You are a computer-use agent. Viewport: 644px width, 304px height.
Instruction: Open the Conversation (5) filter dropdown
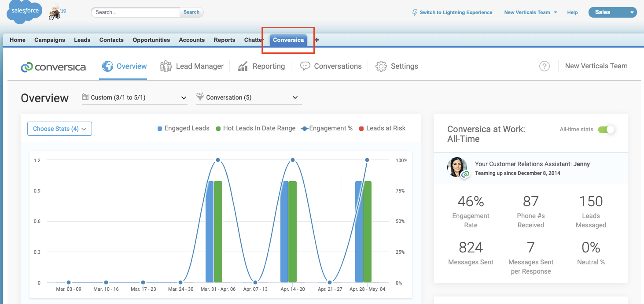(x=249, y=97)
